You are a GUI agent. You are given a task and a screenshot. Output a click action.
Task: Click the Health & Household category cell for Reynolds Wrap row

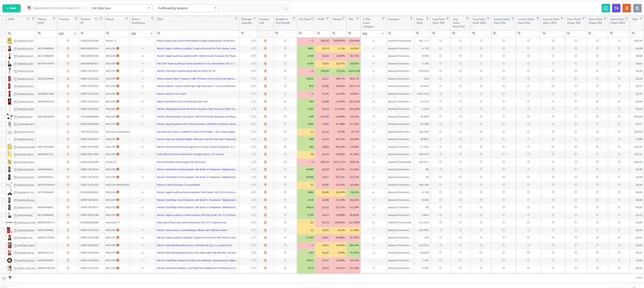(400, 222)
